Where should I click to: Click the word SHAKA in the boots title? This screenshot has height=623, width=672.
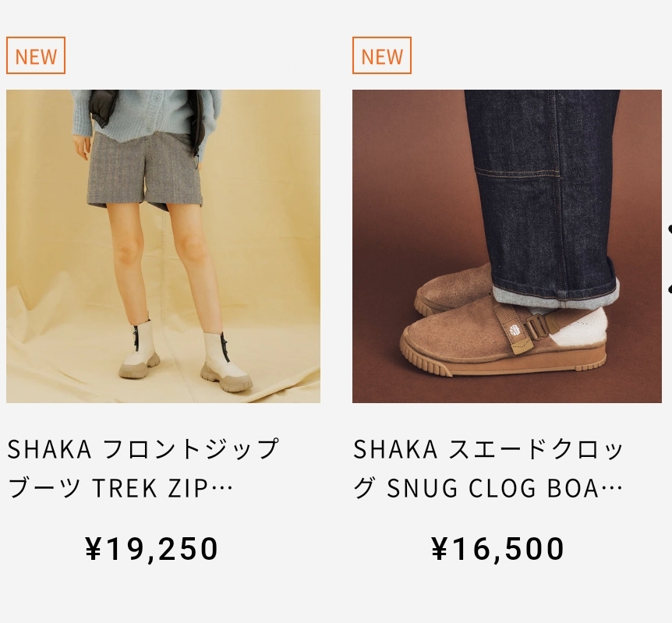(49, 449)
